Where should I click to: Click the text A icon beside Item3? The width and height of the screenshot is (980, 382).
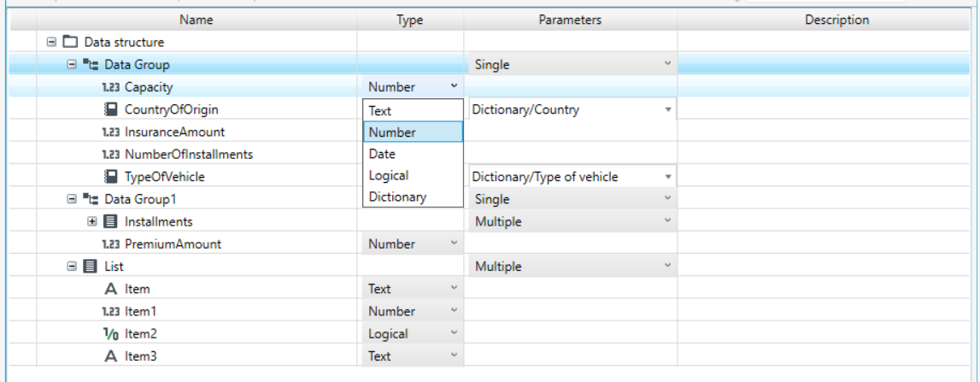coord(110,356)
